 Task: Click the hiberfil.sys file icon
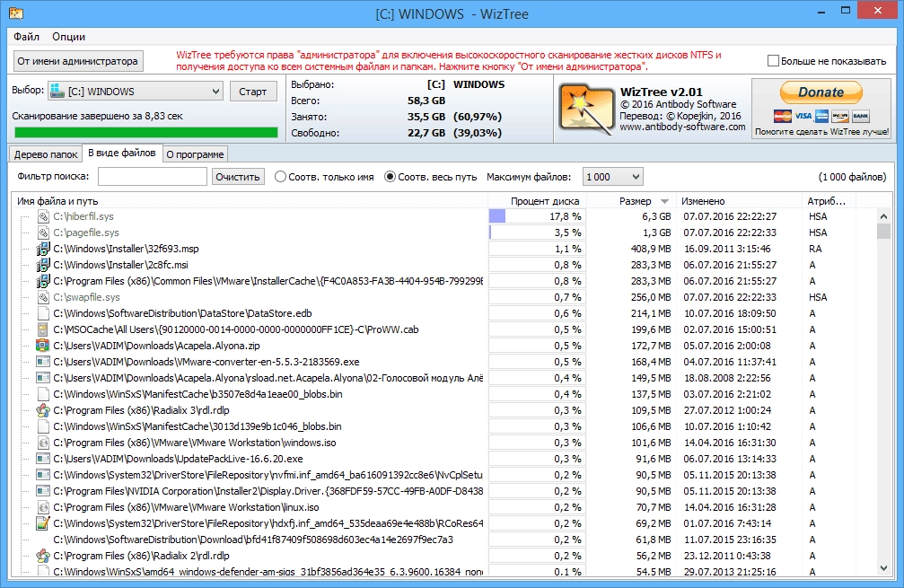(43, 216)
